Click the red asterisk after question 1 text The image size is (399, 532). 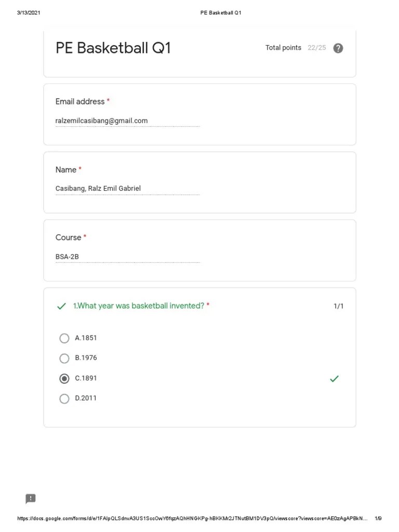click(x=208, y=305)
